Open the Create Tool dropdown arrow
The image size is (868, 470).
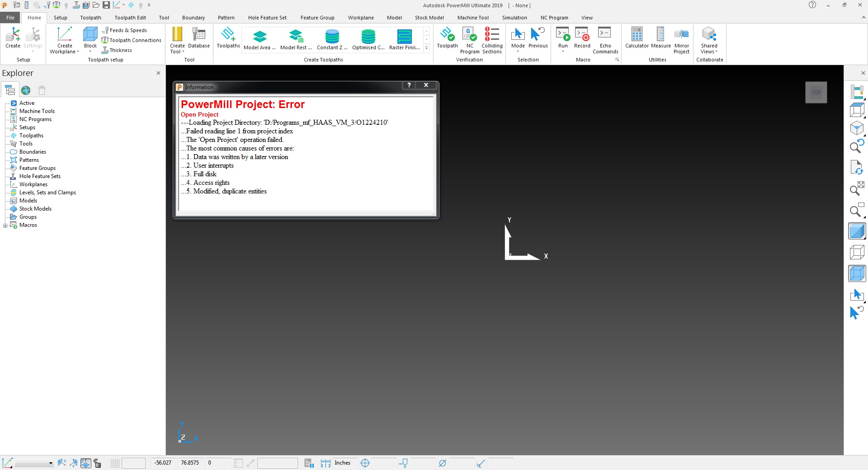184,52
